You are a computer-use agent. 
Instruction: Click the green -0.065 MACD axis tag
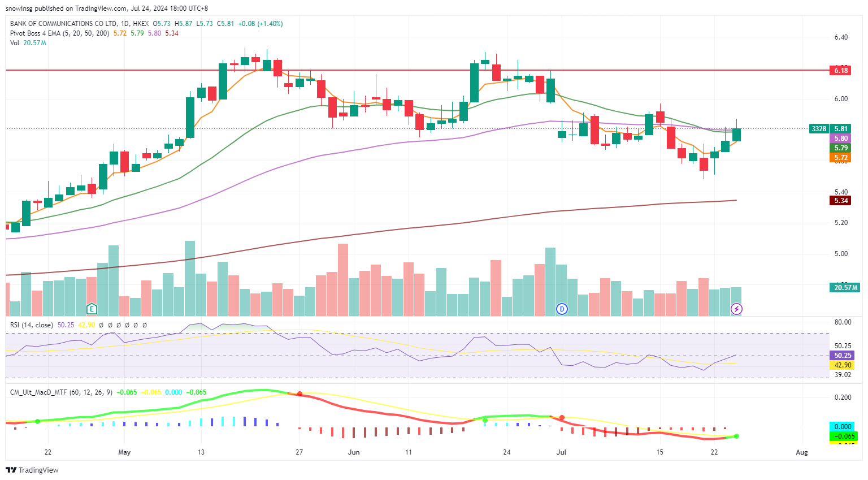tap(843, 436)
